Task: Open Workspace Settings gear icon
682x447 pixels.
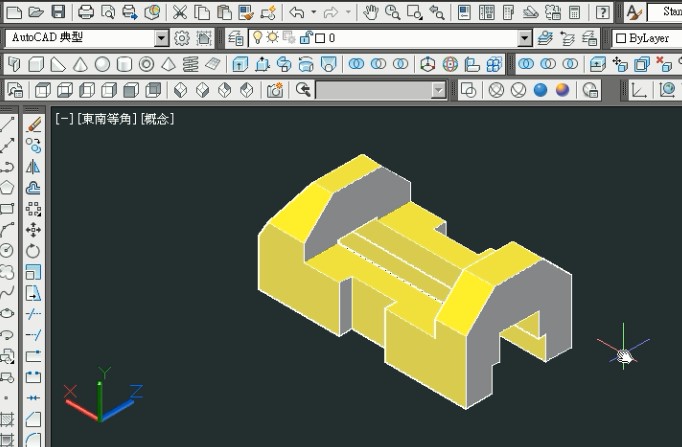Action: pos(182,38)
